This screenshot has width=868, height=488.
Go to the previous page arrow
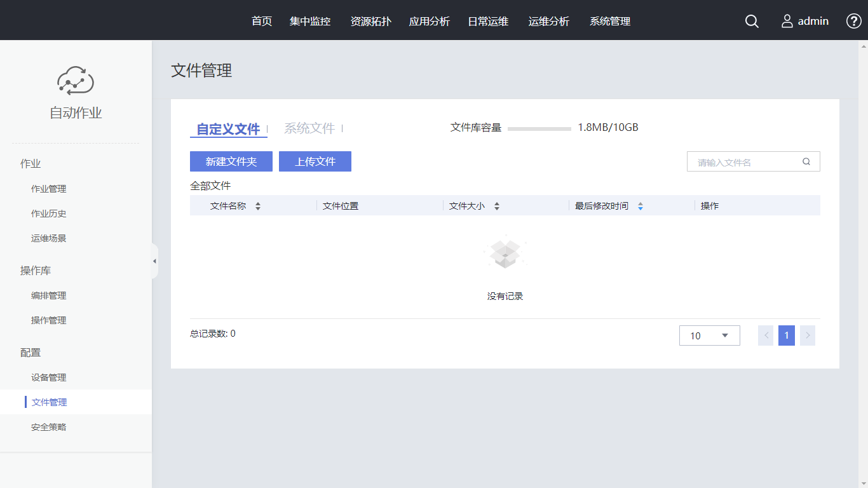tap(766, 335)
